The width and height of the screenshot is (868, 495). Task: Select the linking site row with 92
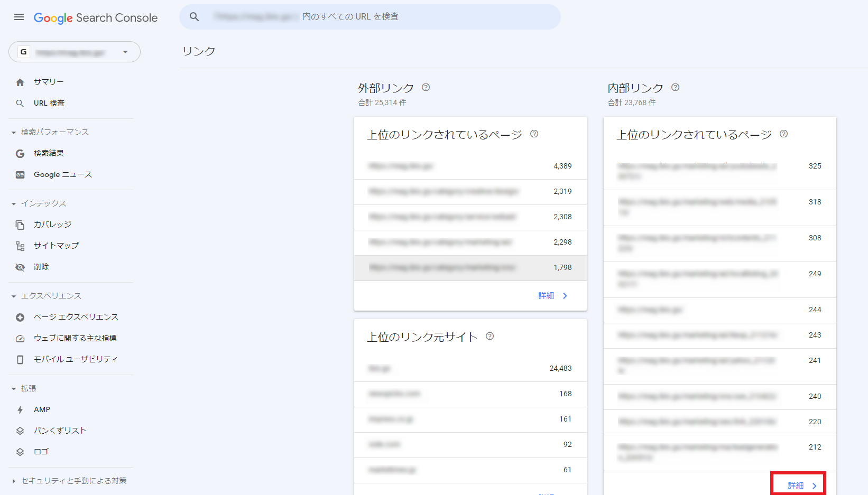point(470,445)
